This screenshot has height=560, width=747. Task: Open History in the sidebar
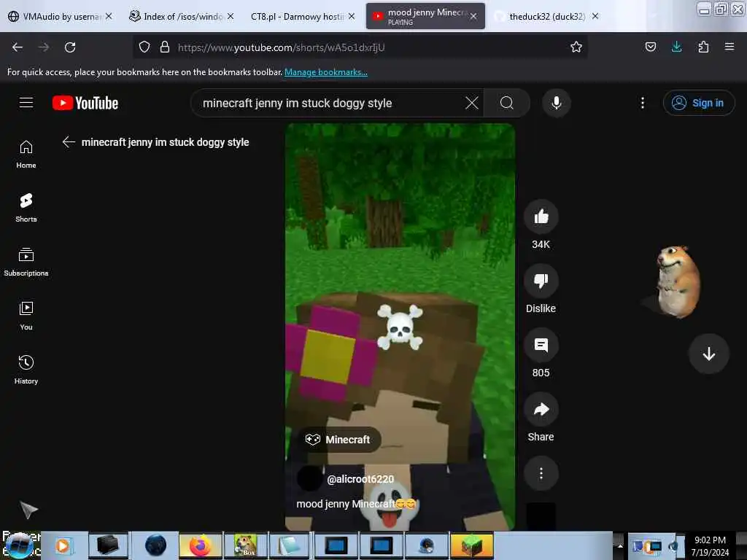(x=26, y=370)
